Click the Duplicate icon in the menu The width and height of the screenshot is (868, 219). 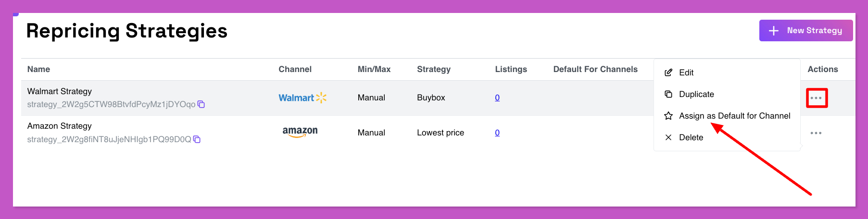pyautogui.click(x=668, y=94)
